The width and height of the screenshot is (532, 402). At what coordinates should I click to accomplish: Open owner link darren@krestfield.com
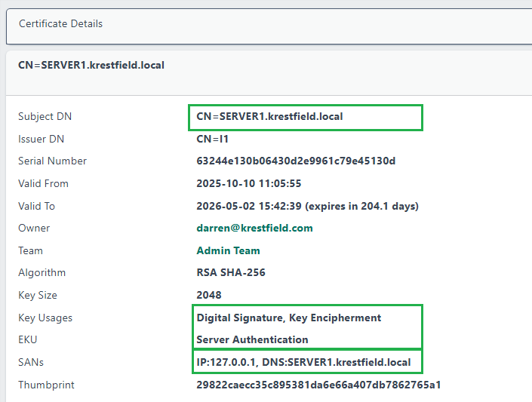254,228
